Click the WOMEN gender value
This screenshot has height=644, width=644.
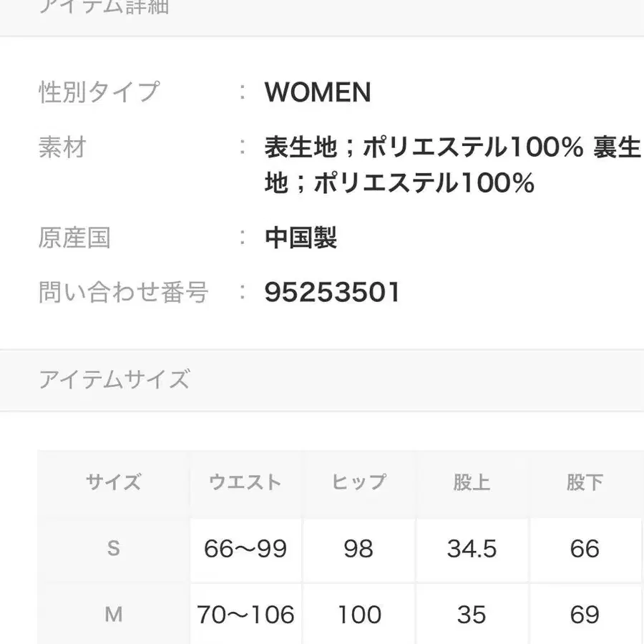tap(318, 92)
